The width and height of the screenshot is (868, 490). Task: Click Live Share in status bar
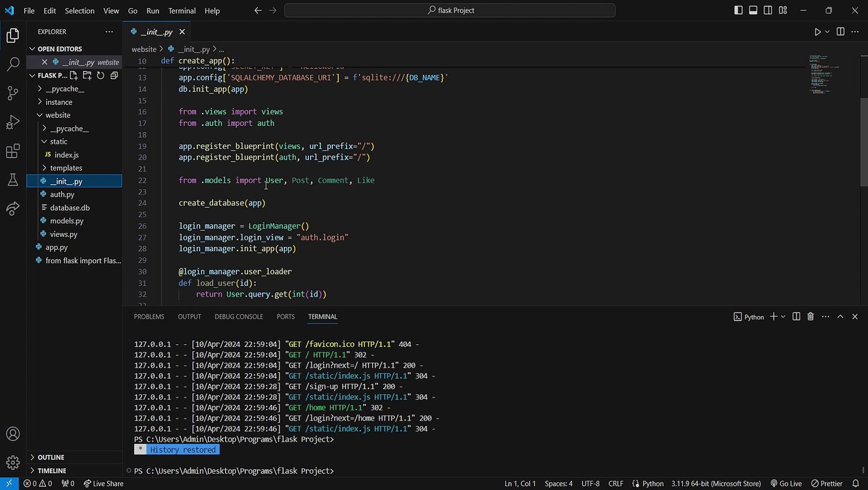point(103,484)
